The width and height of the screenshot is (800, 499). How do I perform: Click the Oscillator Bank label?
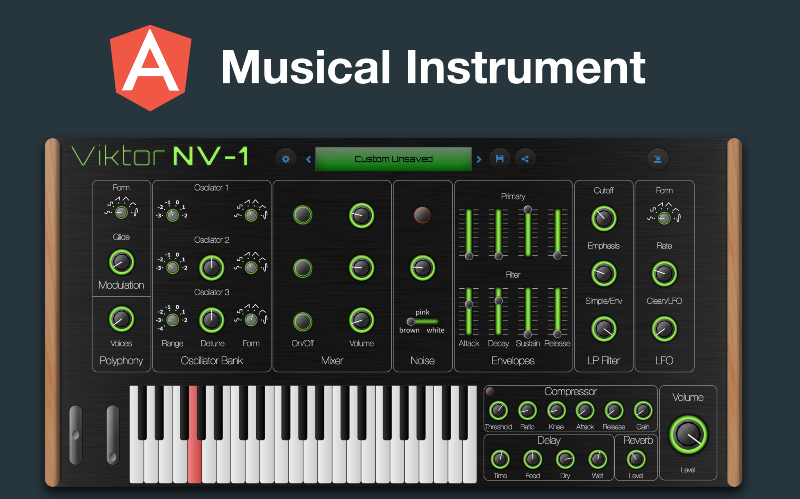pos(212,360)
